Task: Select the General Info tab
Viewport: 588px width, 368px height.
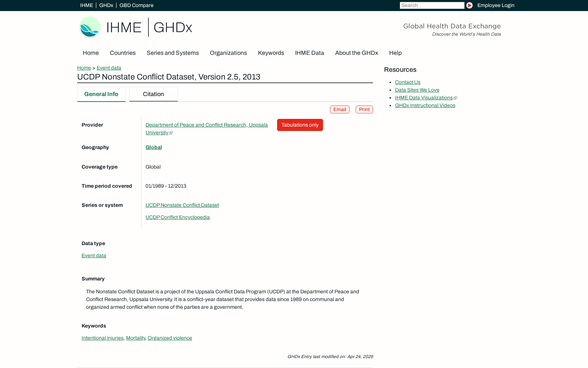Action: point(101,94)
